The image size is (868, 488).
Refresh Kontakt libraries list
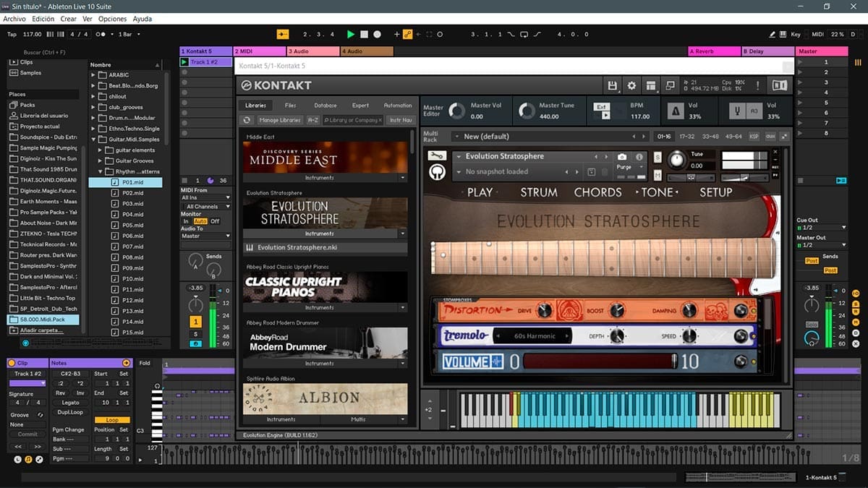[247, 120]
